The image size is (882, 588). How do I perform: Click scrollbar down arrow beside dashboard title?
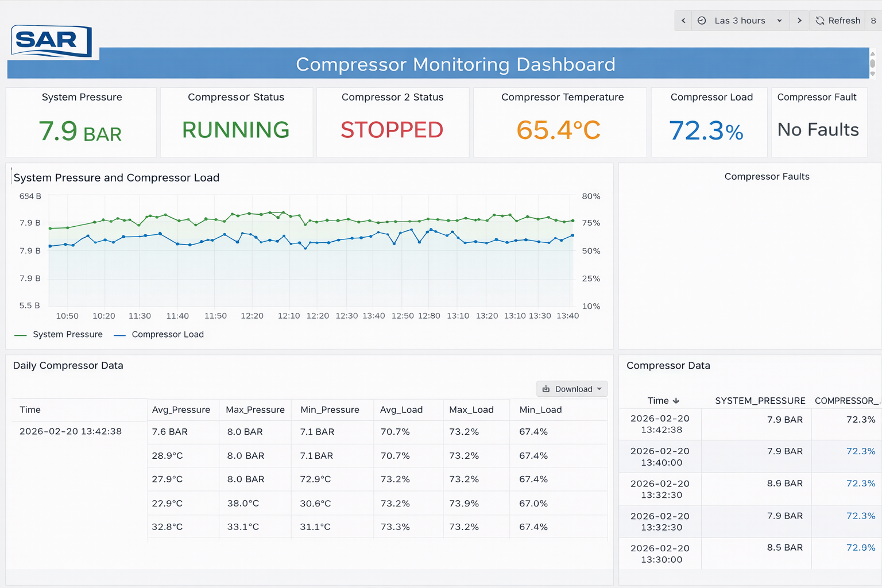tap(873, 73)
